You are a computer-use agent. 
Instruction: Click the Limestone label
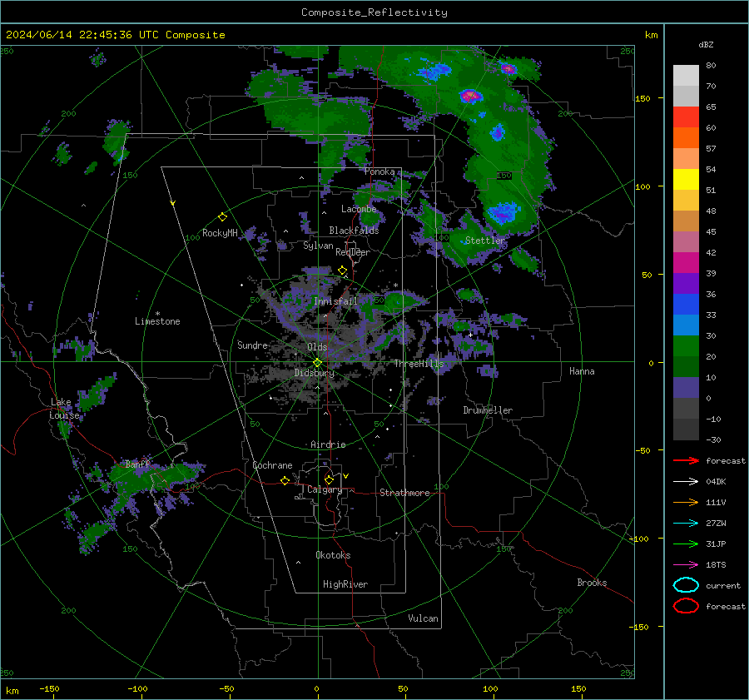click(157, 321)
